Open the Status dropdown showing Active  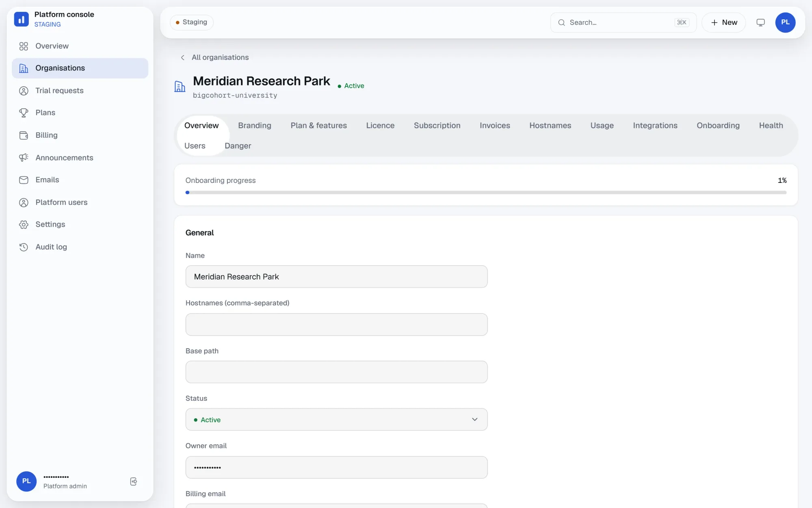point(336,419)
